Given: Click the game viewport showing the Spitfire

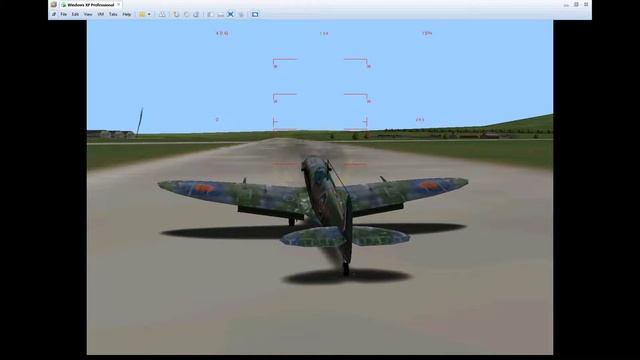Looking at the screenshot, I should coord(320,187).
